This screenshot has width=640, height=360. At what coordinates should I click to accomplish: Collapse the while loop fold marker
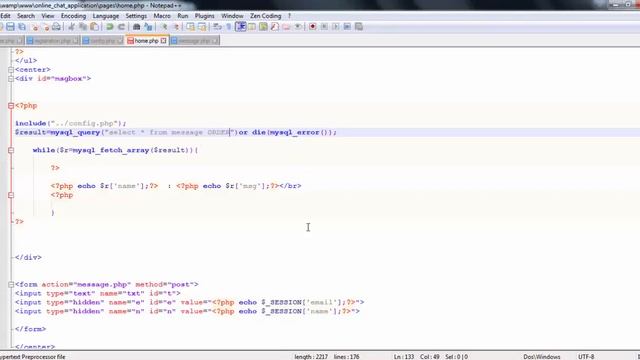[x=11, y=150]
